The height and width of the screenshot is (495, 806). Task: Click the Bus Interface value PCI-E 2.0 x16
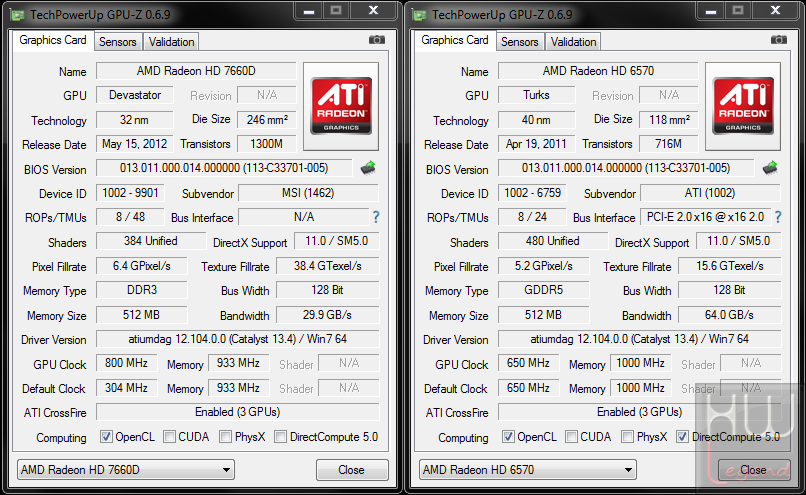(x=706, y=217)
